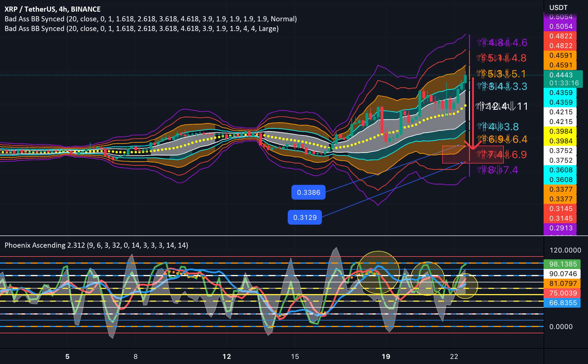Select the purple 0.2913 price axis label

coord(560,228)
